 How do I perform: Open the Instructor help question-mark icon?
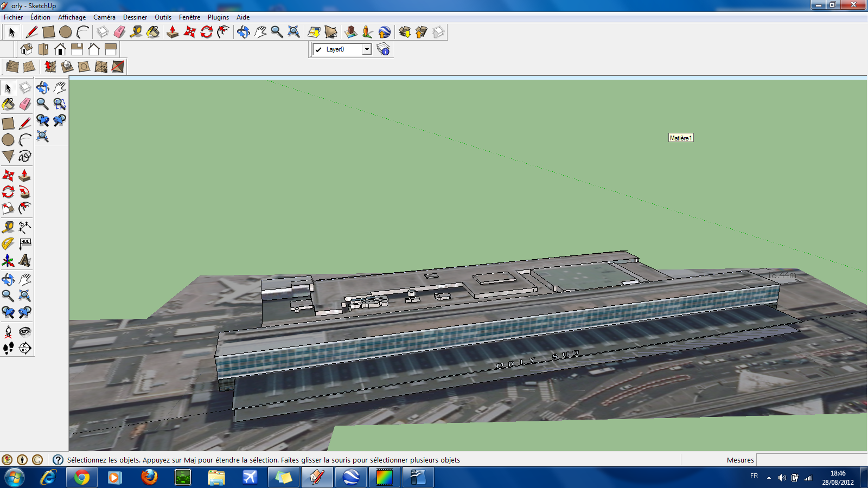58,460
